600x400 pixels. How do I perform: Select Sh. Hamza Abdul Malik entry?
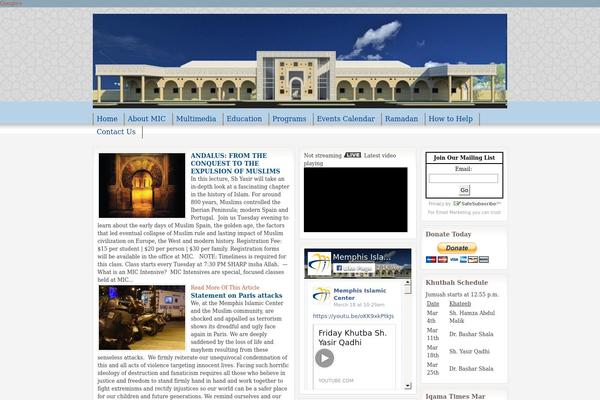pos(472,317)
